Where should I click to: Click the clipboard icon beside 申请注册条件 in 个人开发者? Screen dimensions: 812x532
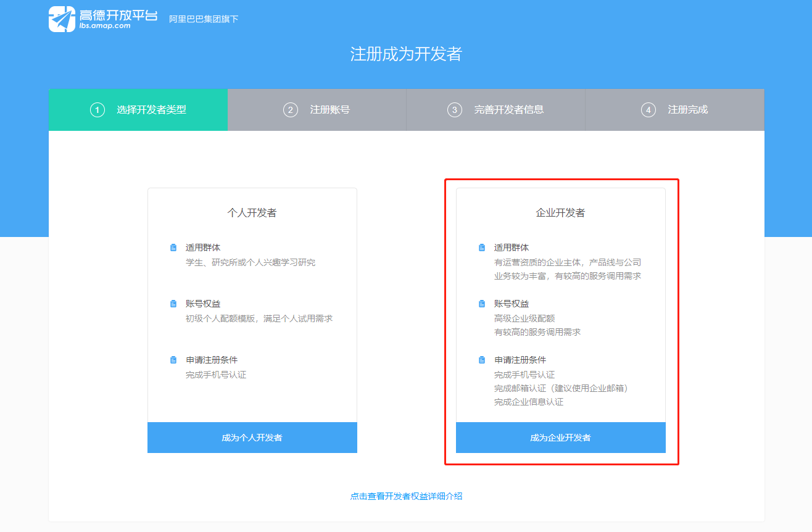click(x=173, y=360)
